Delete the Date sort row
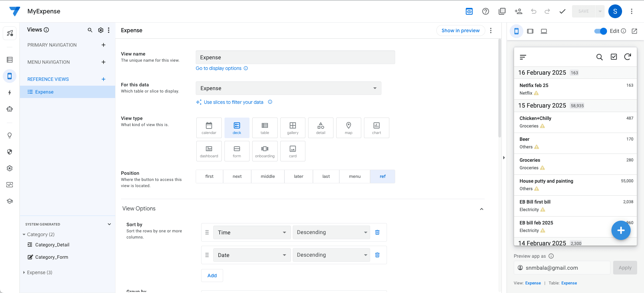The image size is (644, 293). [377, 255]
